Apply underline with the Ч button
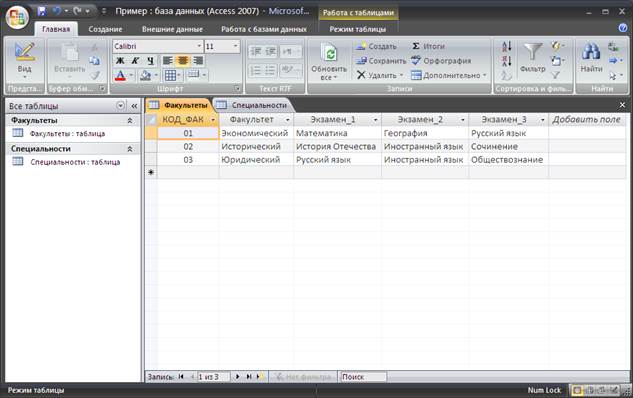This screenshot has height=398, width=633. coord(151,61)
